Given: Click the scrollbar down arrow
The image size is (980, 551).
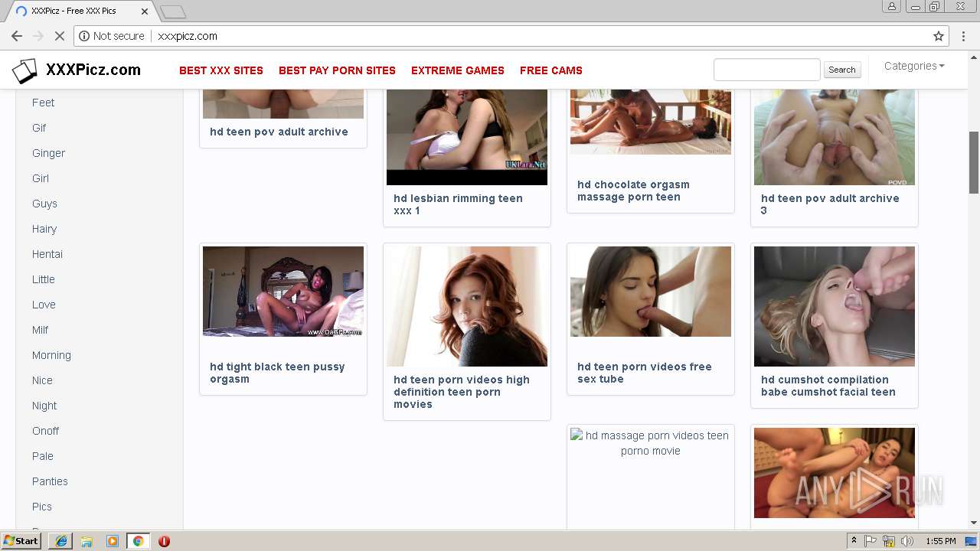Looking at the screenshot, I should point(974,523).
